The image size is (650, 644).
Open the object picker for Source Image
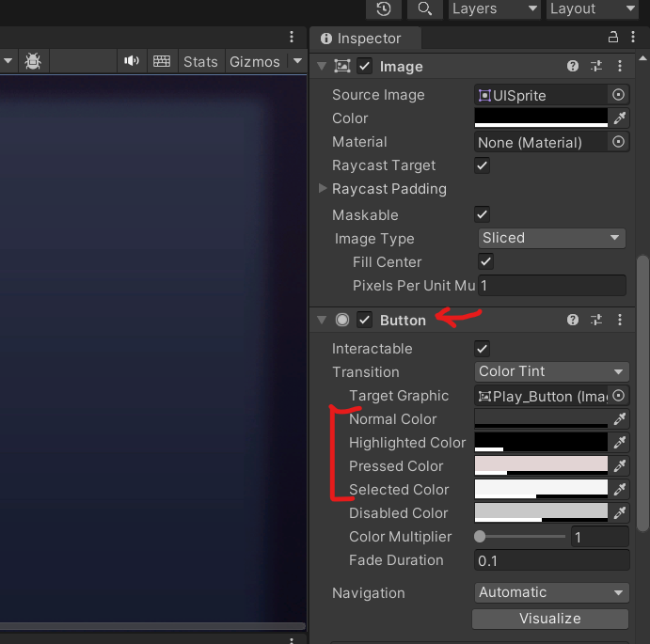(x=618, y=95)
